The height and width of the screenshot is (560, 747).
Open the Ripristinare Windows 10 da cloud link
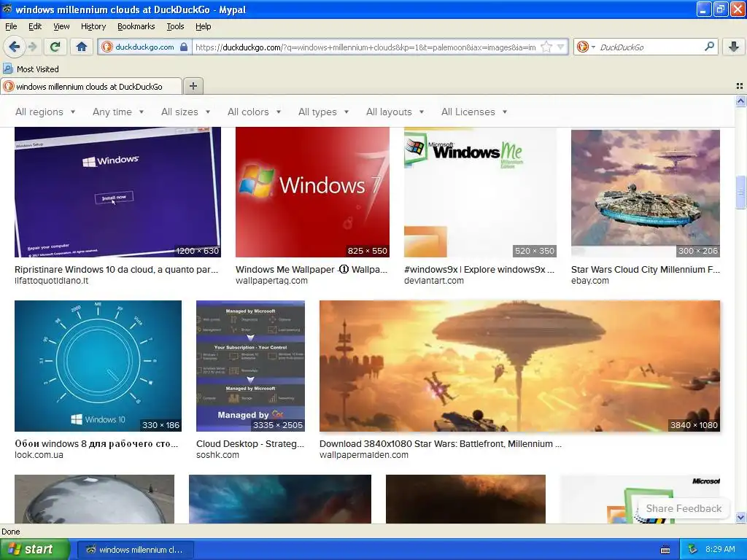pos(116,270)
